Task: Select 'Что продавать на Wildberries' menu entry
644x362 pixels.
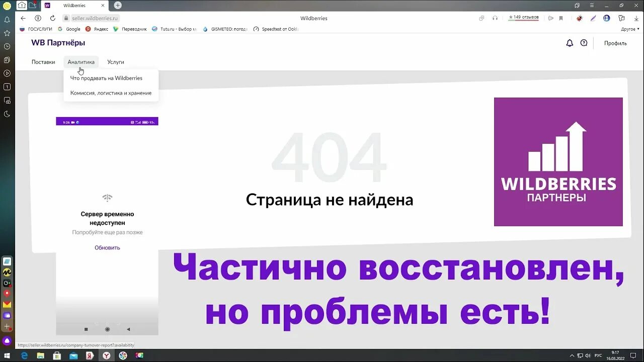Action: point(106,78)
